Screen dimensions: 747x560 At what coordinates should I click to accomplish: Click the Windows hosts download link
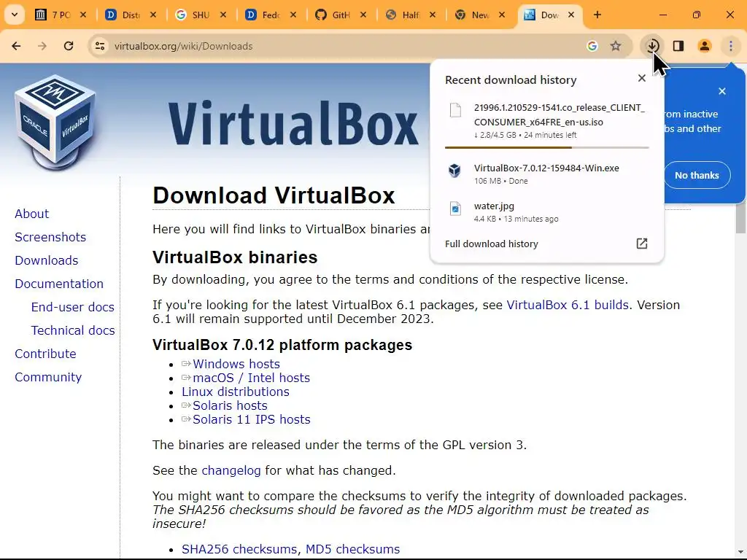click(236, 364)
